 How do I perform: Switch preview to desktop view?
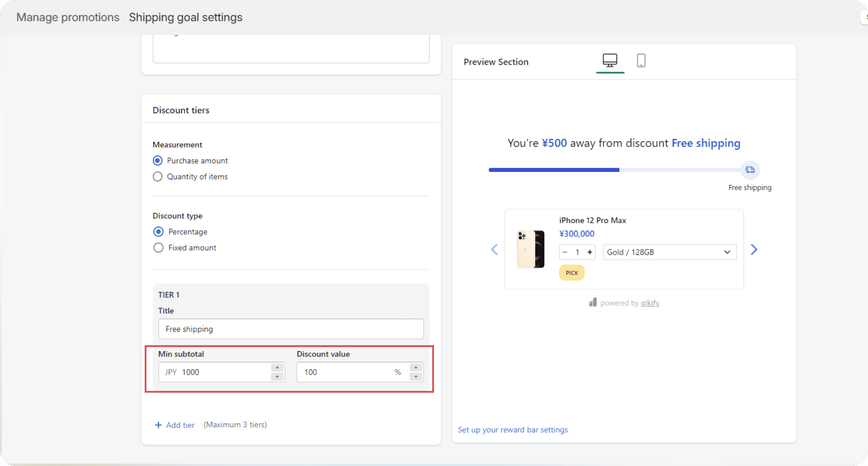point(610,60)
